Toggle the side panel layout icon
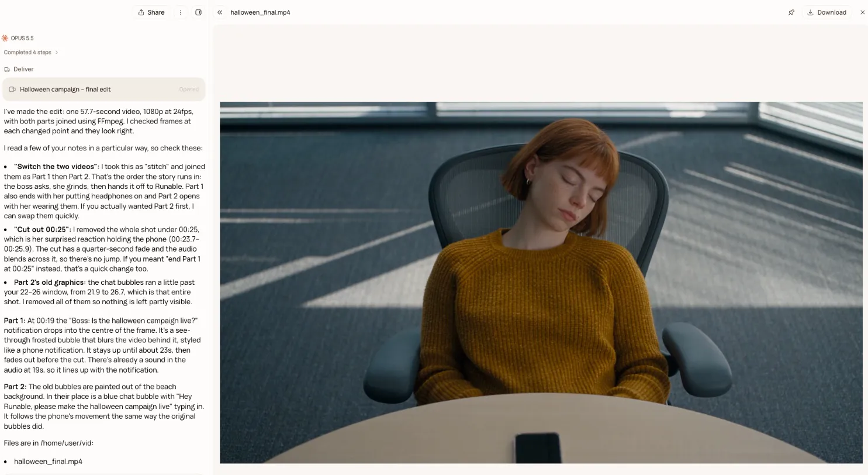Screen dimensions: 868x475 [x=198, y=12]
